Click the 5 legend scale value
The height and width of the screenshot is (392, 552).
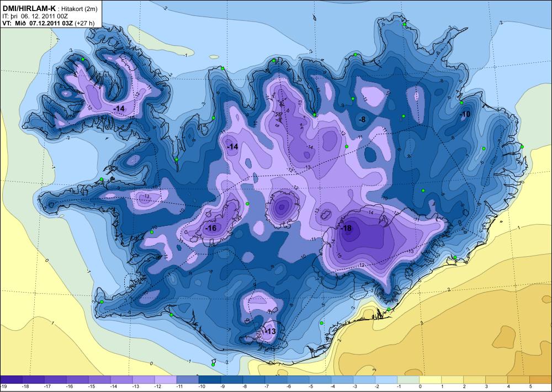pos(530,386)
